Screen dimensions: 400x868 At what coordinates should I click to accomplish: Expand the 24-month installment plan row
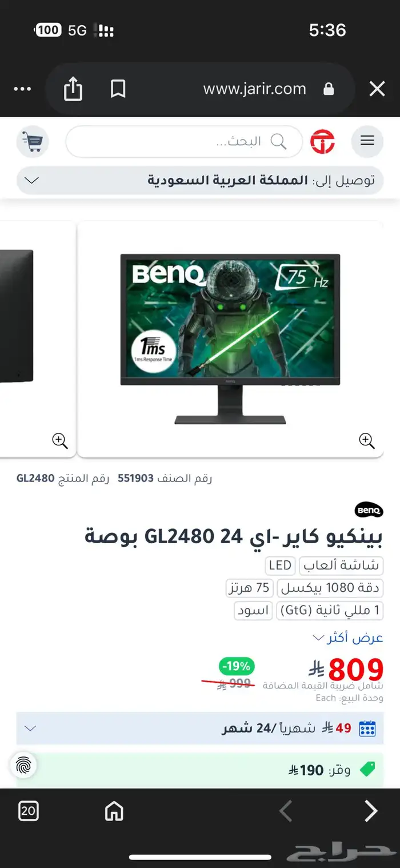(200, 728)
